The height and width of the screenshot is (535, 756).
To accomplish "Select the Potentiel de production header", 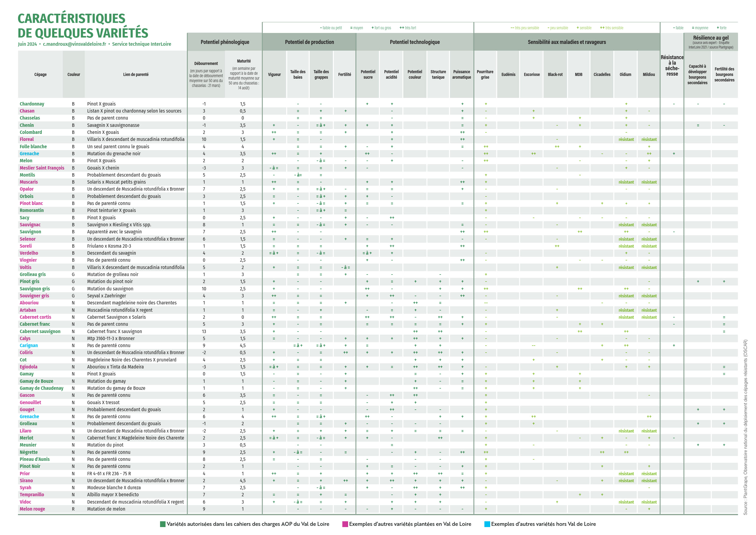I will [x=309, y=42].
